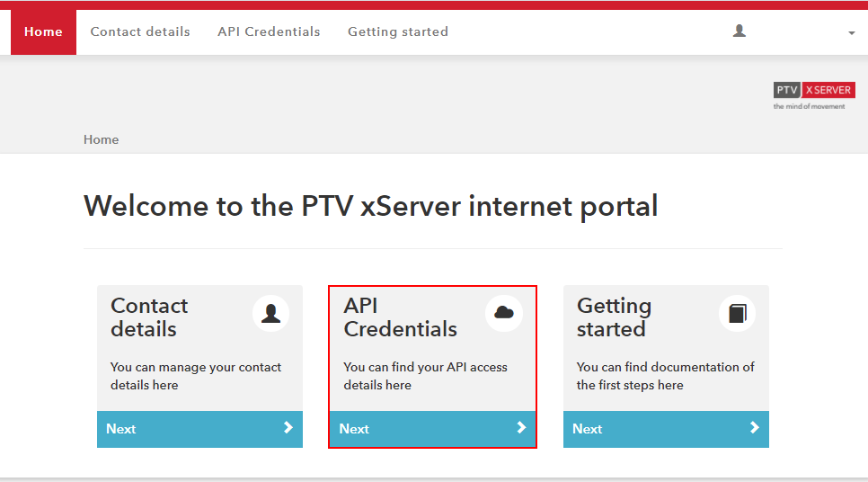This screenshot has width=868, height=482.
Task: Click Next on the Contact details card
Action: pyautogui.click(x=199, y=429)
